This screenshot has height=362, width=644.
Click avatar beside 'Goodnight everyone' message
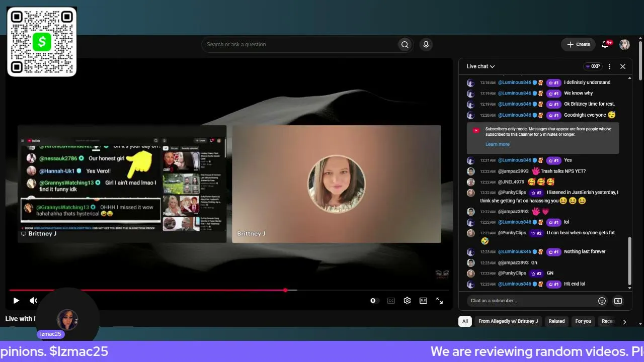471,115
